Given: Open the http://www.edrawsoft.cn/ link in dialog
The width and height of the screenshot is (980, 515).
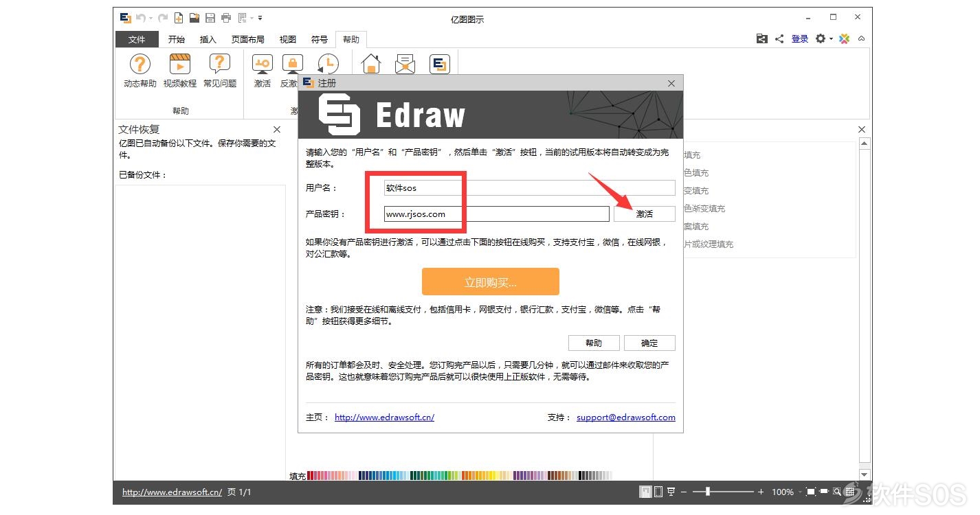Looking at the screenshot, I should pyautogui.click(x=384, y=417).
